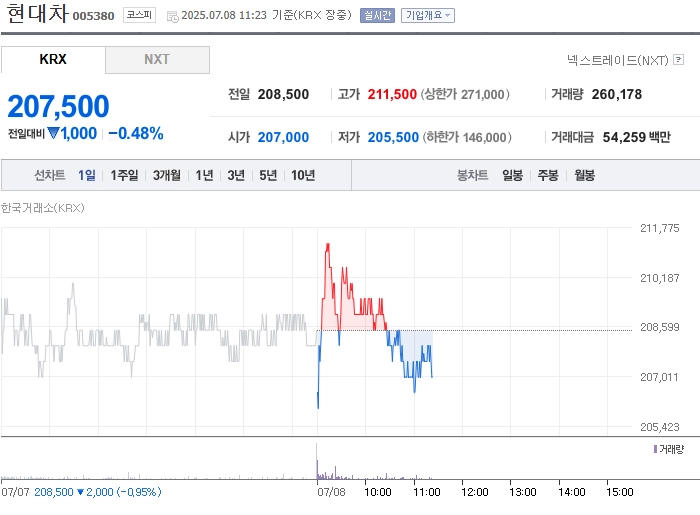This screenshot has height=515, width=700.
Task: Open the 기업개요 dropdown
Action: click(x=428, y=16)
